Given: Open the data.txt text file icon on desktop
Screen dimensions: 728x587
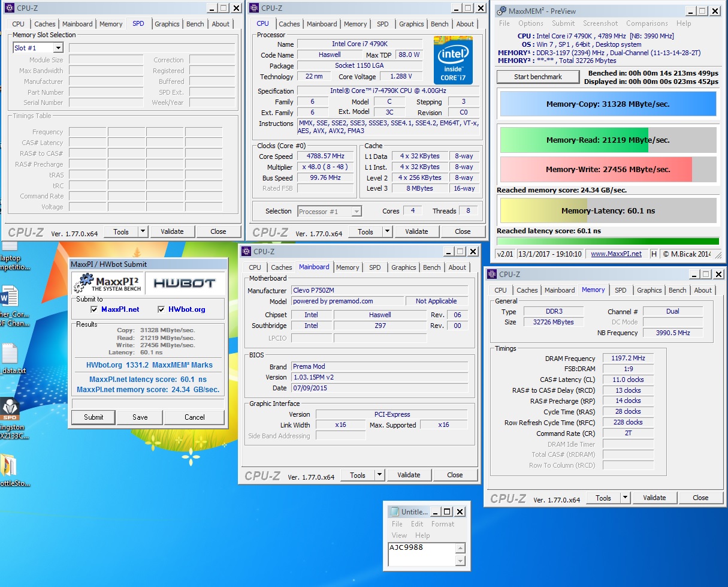Looking at the screenshot, I should pyautogui.click(x=9, y=354).
